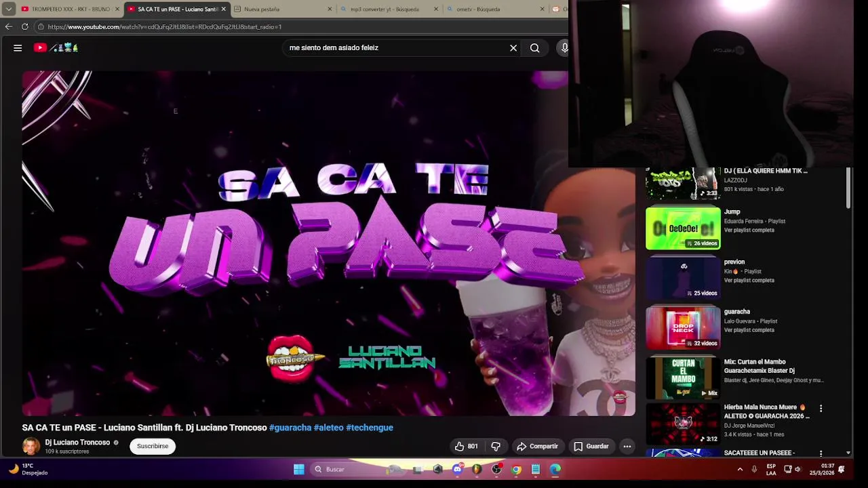Start voice search with the microphone icon
This screenshot has width=868, height=488.
(564, 48)
